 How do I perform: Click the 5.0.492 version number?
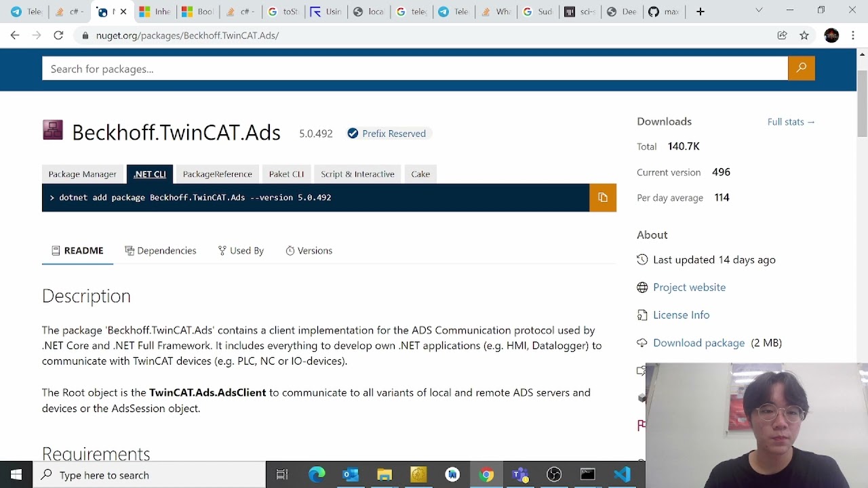click(x=316, y=134)
